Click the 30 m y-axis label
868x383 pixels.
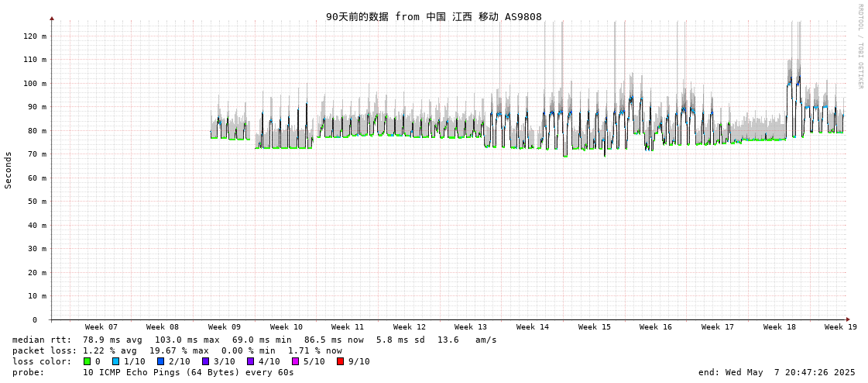(x=38, y=249)
